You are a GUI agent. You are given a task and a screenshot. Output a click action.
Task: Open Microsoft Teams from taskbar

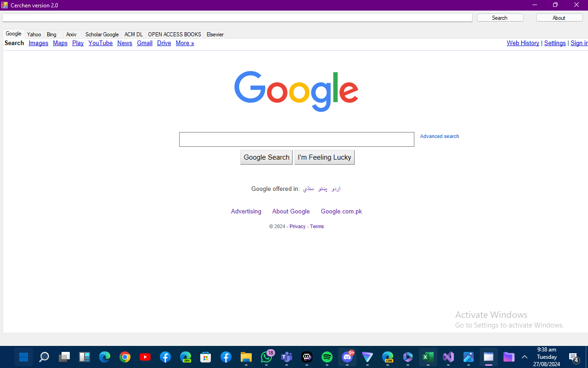tap(287, 357)
